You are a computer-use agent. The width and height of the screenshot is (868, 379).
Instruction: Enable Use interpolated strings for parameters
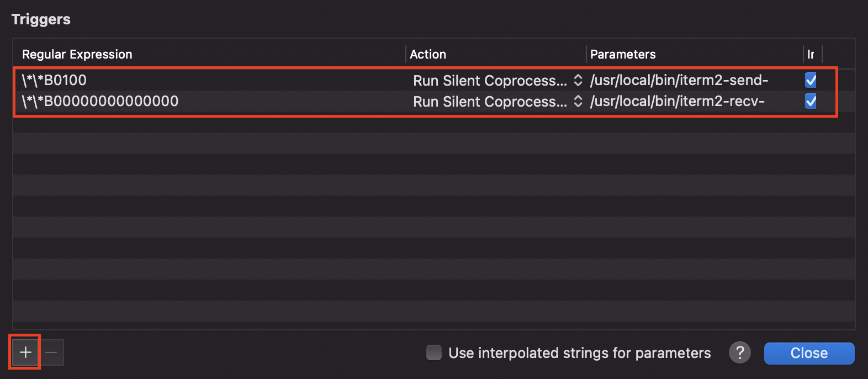(434, 352)
